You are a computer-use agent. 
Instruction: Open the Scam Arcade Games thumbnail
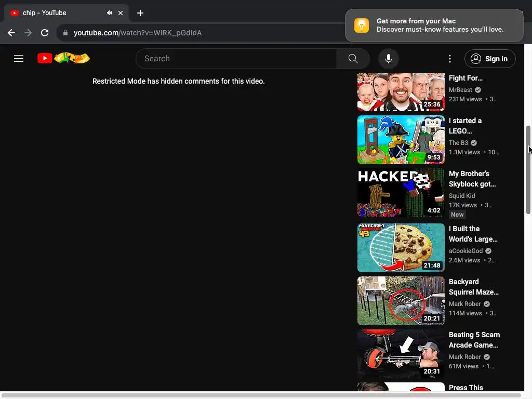pos(401,353)
